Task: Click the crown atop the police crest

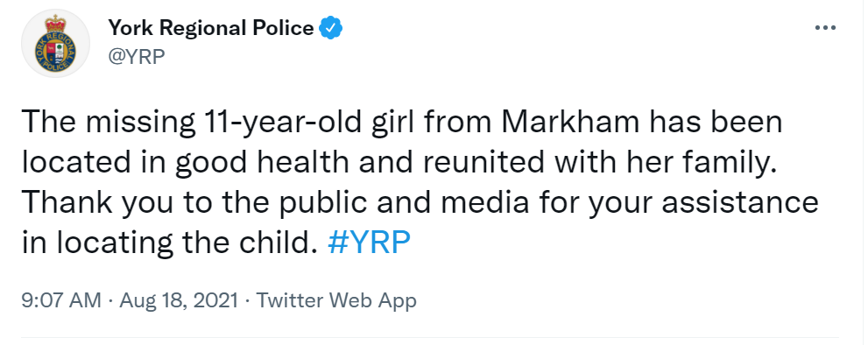Action: [x=55, y=23]
